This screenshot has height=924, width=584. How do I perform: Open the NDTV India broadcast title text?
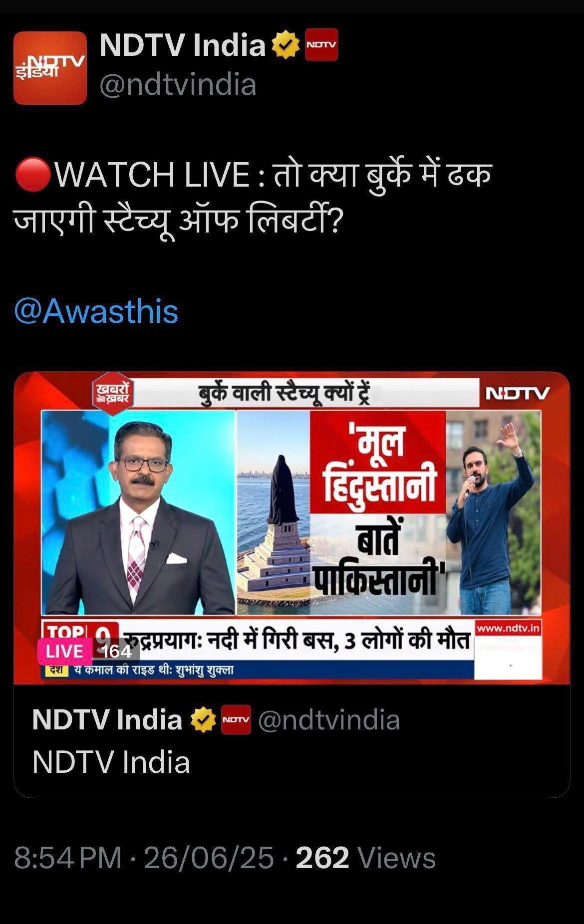(111, 762)
